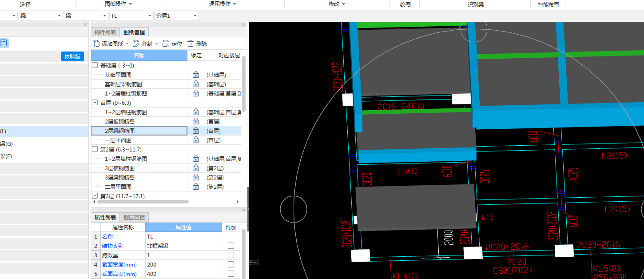Viewport: 644px width, 279px height.
Task: Check 附加 box for 结构类别
Action: [231, 246]
